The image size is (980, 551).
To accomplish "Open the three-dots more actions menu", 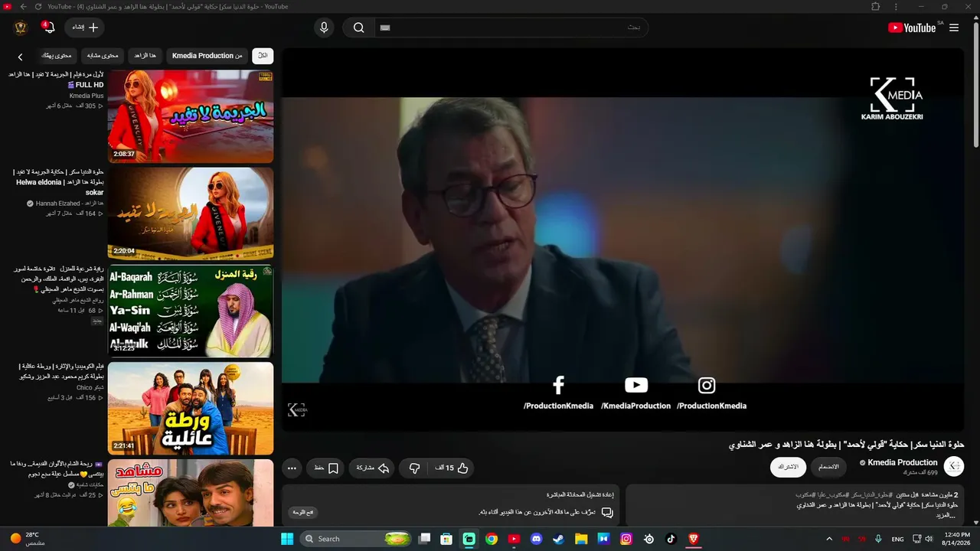I will 292,468.
